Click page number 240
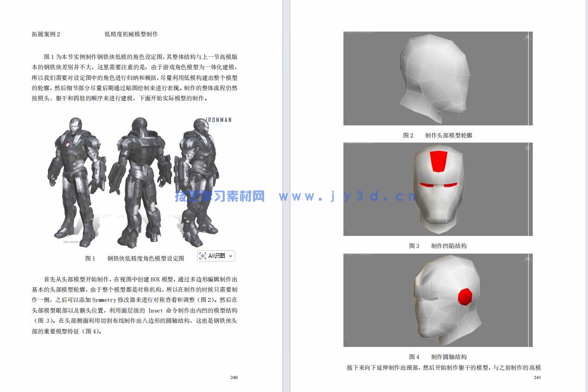The height and width of the screenshot is (392, 588). click(x=234, y=377)
